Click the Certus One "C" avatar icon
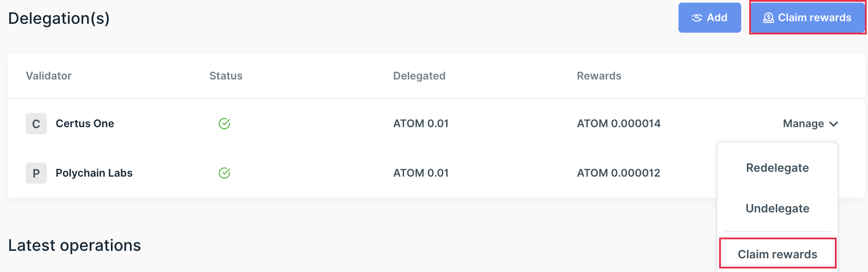This screenshot has height=272, width=868. pos(36,124)
